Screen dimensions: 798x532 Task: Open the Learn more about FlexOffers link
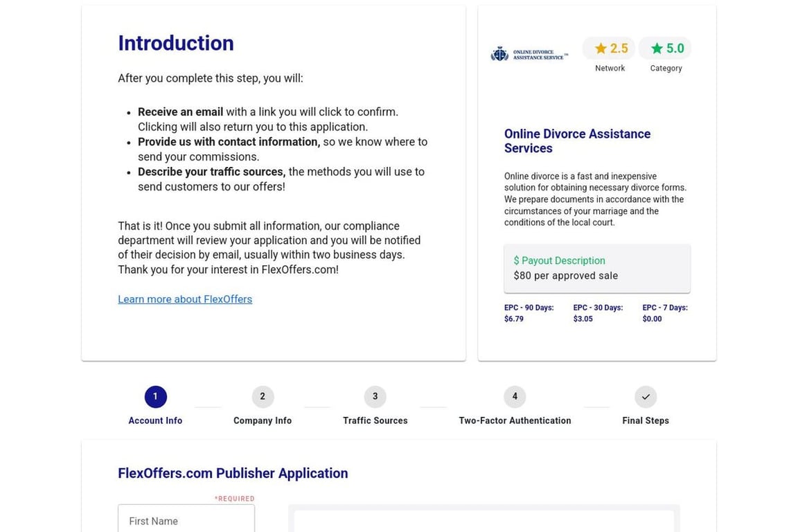coord(185,299)
